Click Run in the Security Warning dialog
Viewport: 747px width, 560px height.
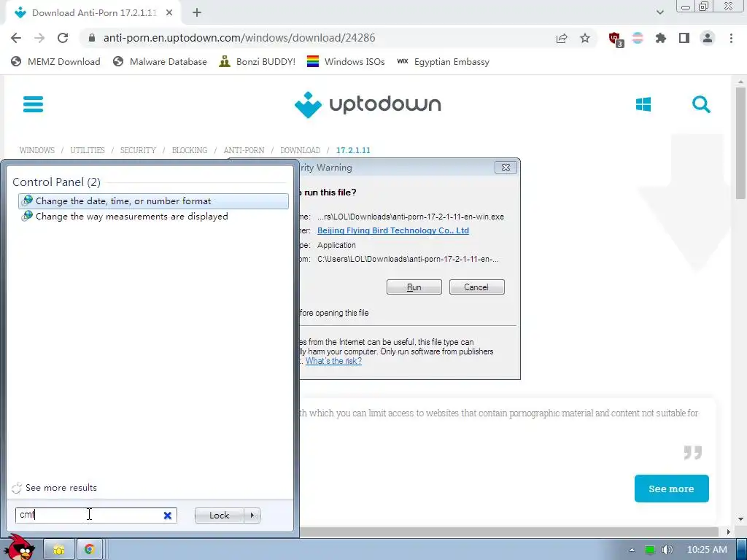point(414,287)
